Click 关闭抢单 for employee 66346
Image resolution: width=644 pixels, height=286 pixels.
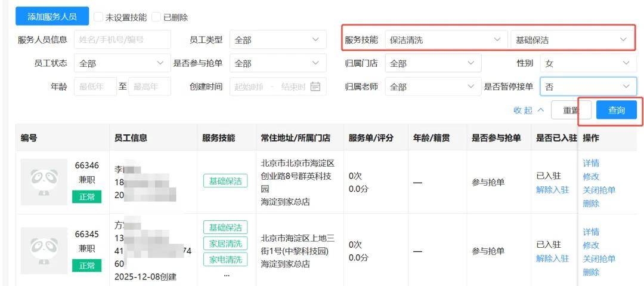point(599,190)
